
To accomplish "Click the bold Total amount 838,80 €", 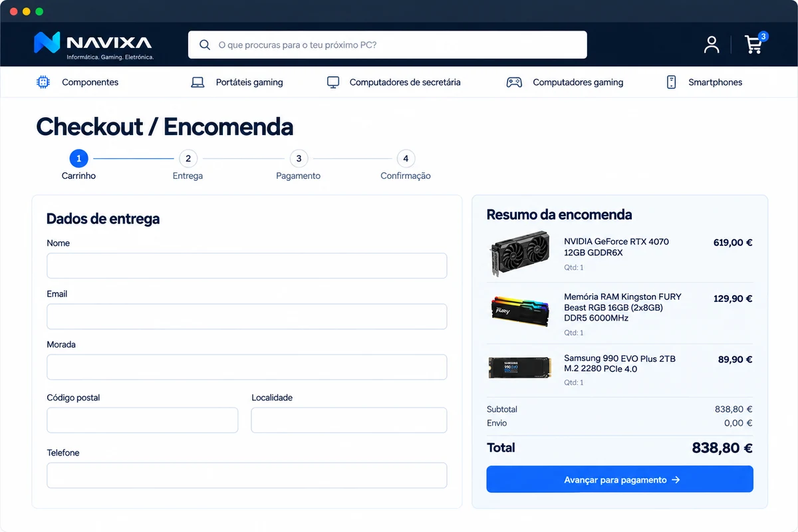I will point(722,448).
